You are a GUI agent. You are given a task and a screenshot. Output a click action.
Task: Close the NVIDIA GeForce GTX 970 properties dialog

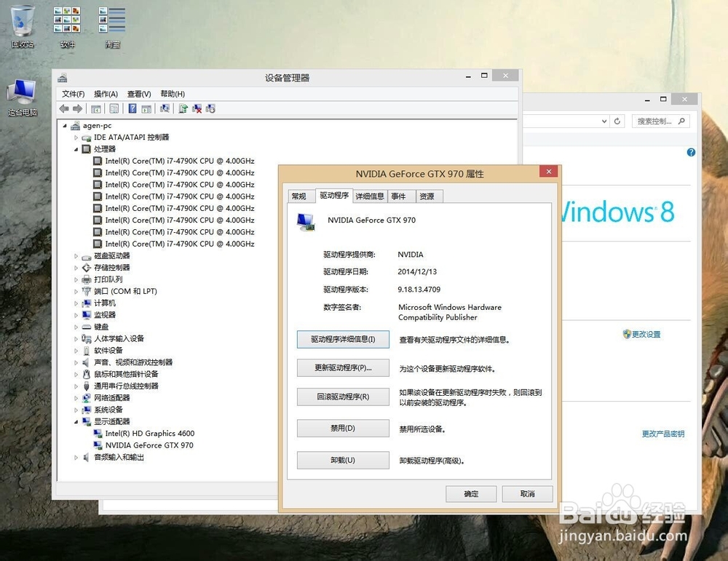click(549, 172)
